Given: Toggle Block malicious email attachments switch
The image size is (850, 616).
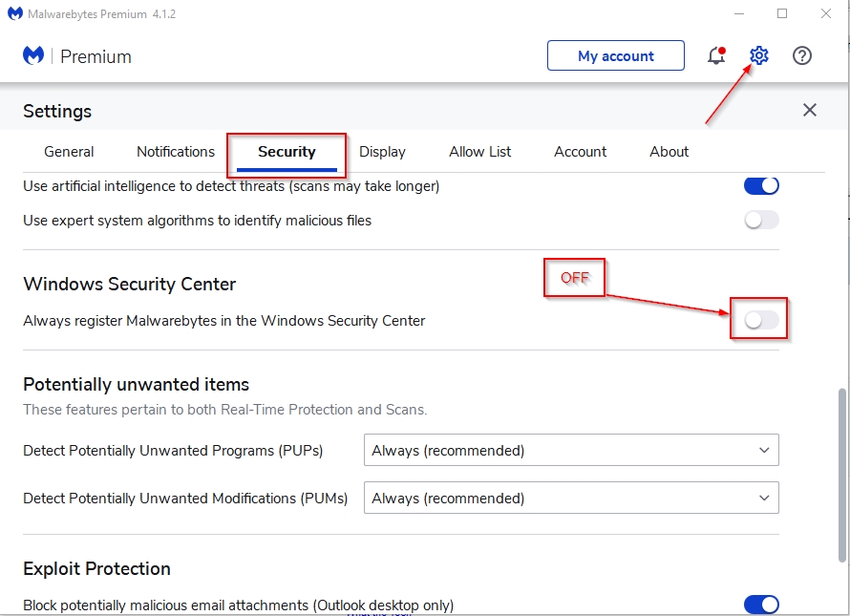Looking at the screenshot, I should tap(761, 605).
